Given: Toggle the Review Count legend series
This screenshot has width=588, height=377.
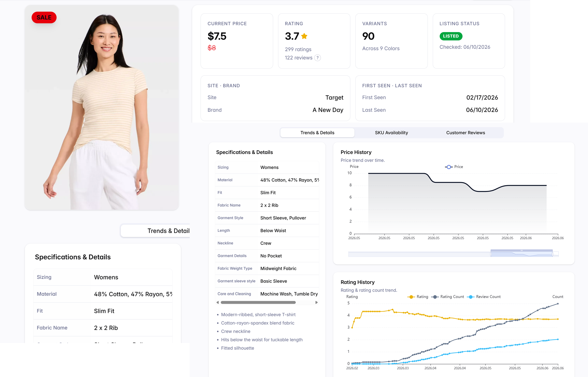Looking at the screenshot, I should click(x=483, y=297).
